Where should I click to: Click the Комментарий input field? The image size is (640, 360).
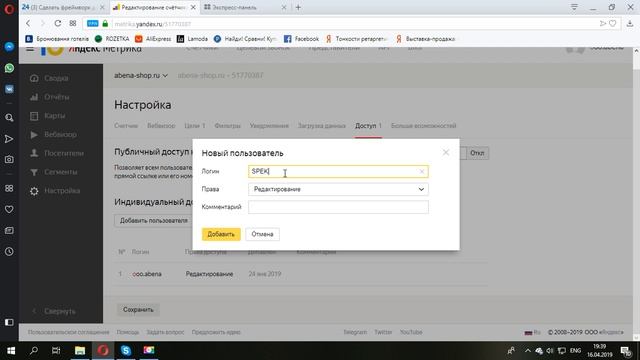pyautogui.click(x=338, y=207)
